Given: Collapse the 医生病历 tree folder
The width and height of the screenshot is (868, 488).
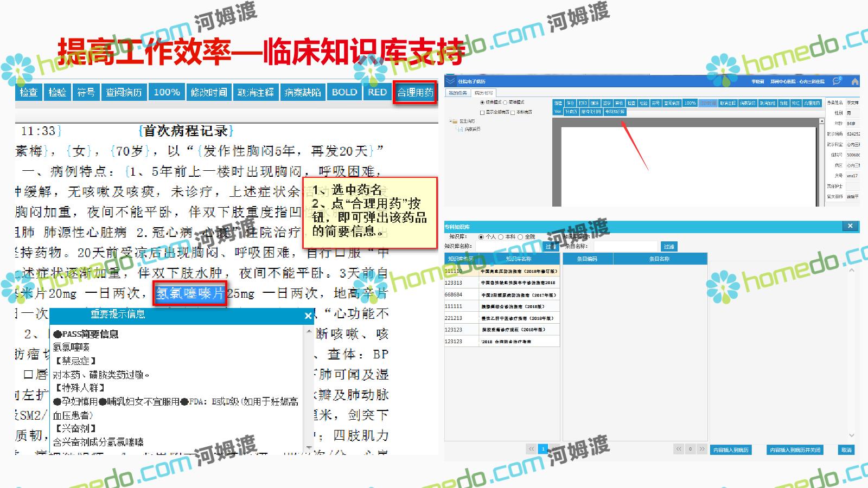Looking at the screenshot, I should (451, 121).
